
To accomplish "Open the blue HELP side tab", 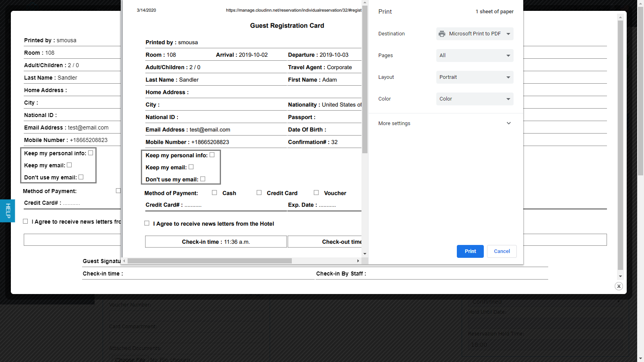I will click(7, 211).
